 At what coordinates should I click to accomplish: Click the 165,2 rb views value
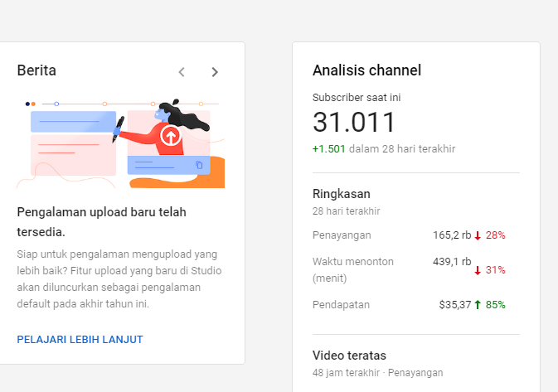[452, 235]
